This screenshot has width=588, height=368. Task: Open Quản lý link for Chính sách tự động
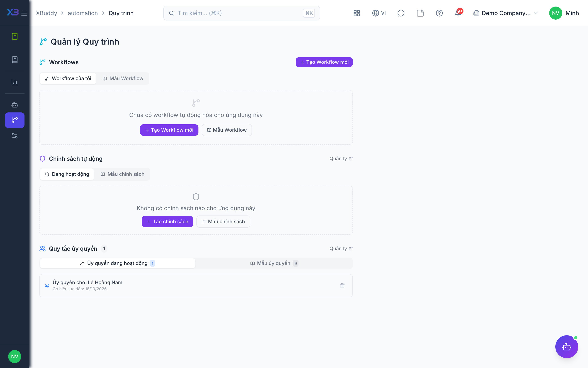[x=341, y=159]
